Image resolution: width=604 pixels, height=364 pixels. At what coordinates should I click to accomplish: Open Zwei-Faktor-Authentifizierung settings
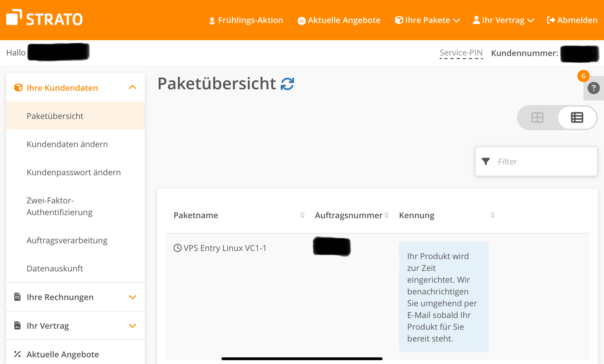pos(60,206)
